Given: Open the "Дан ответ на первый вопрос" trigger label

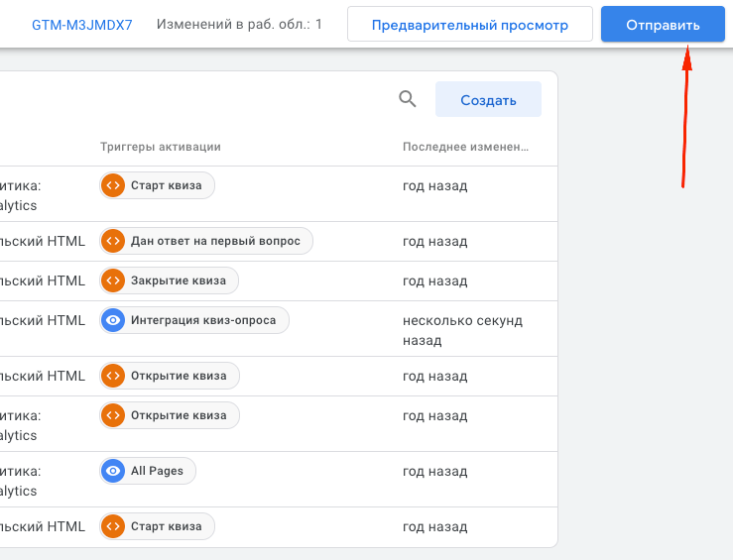Looking at the screenshot, I should (215, 241).
